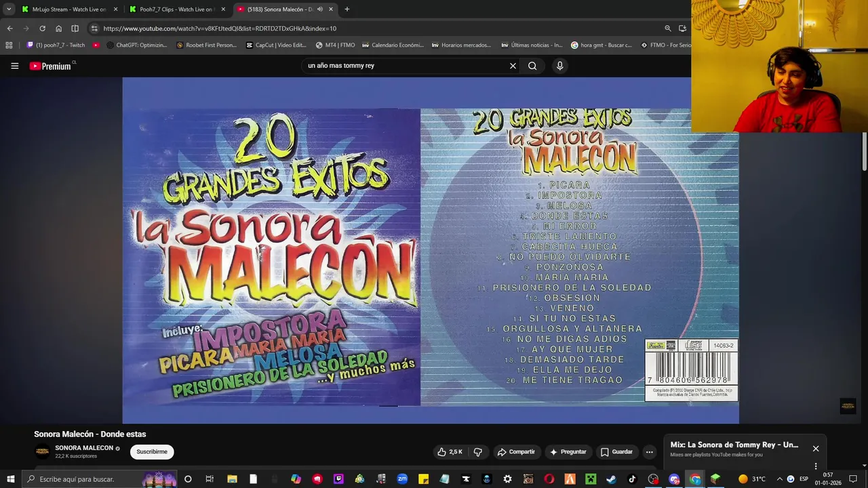The width and height of the screenshot is (868, 488).
Task: Select the Sonora Malecón YouTube tab
Action: pos(278,9)
